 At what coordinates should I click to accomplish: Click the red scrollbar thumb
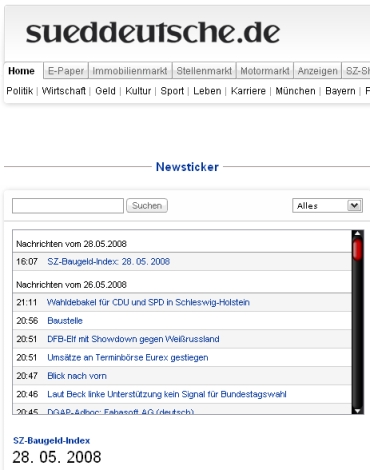coord(357,249)
